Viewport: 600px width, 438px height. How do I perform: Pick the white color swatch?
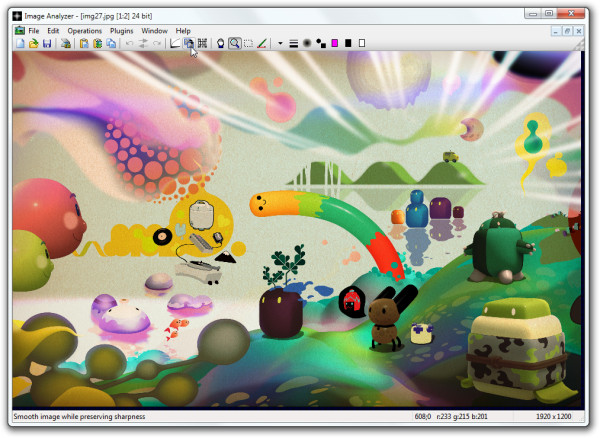362,43
